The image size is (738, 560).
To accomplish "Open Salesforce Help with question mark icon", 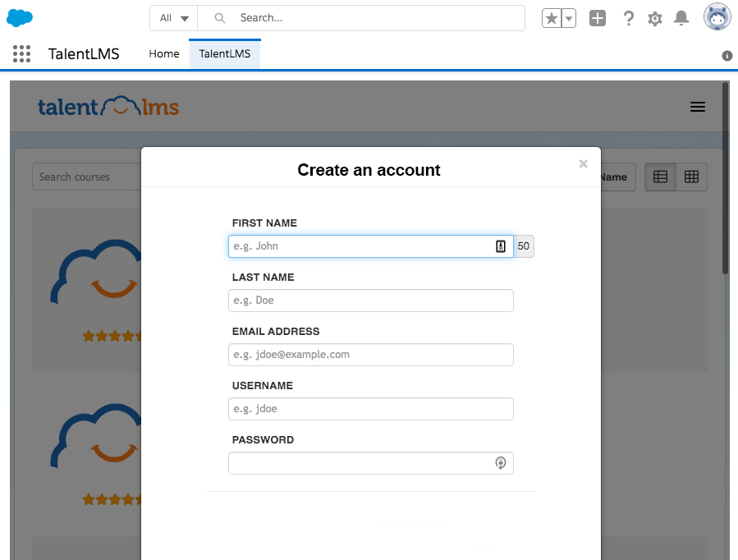I will click(628, 17).
